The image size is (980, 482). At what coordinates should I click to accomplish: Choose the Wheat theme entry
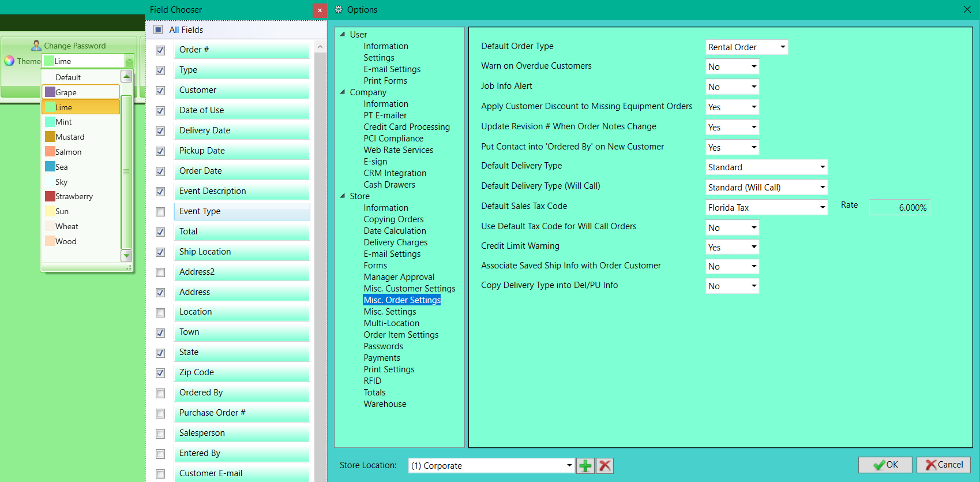tap(81, 226)
